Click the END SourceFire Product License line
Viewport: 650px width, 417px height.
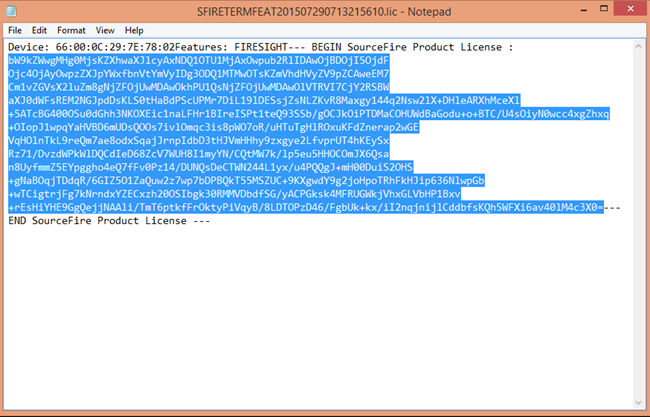click(109, 221)
